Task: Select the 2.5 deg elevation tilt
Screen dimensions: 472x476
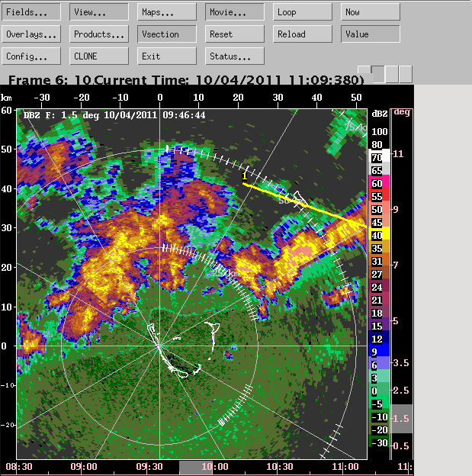Action: pos(401,391)
